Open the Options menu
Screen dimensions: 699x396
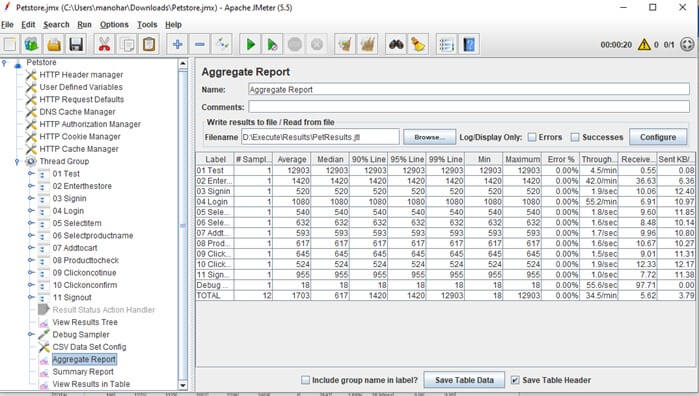point(114,25)
